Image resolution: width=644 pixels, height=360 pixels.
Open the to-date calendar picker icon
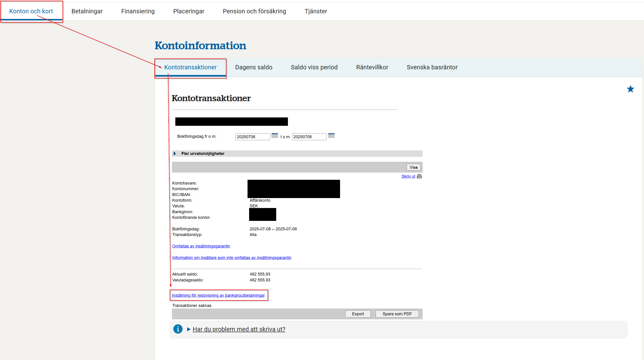pyautogui.click(x=331, y=136)
